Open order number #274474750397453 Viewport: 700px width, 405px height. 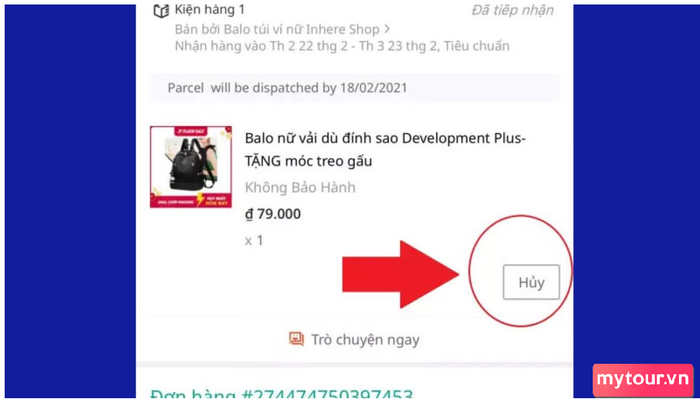click(281, 393)
